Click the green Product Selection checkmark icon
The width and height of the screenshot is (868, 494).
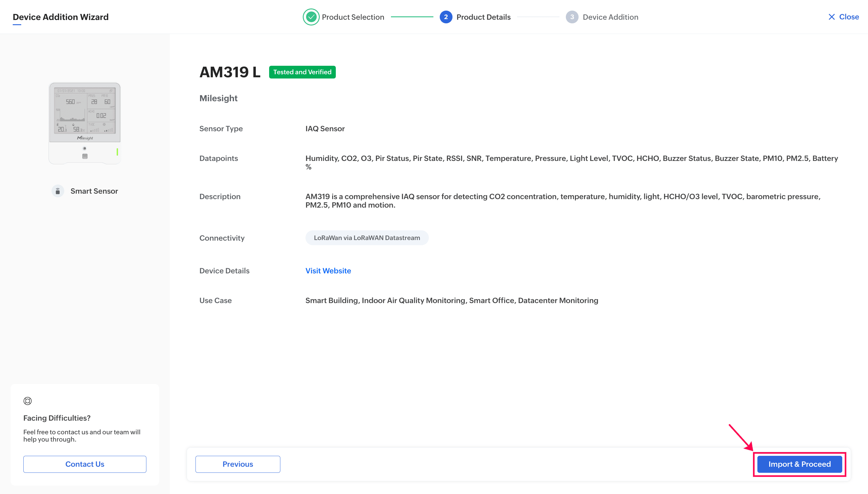point(311,17)
